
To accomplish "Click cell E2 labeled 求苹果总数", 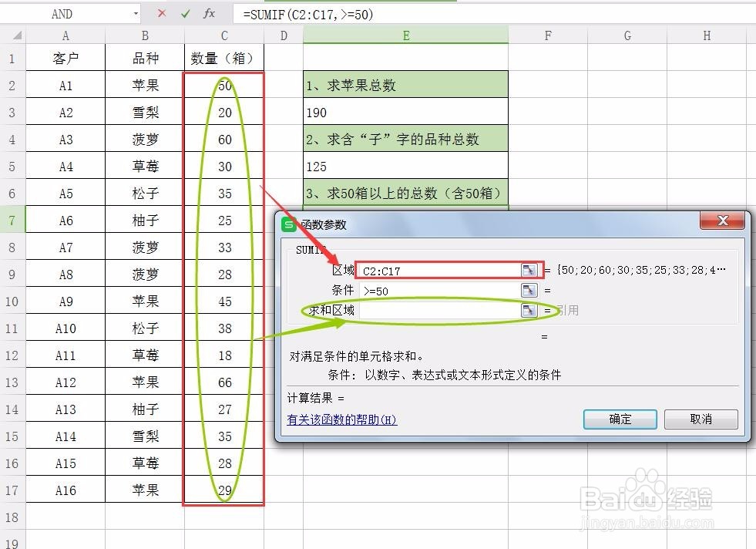I will 406,85.
